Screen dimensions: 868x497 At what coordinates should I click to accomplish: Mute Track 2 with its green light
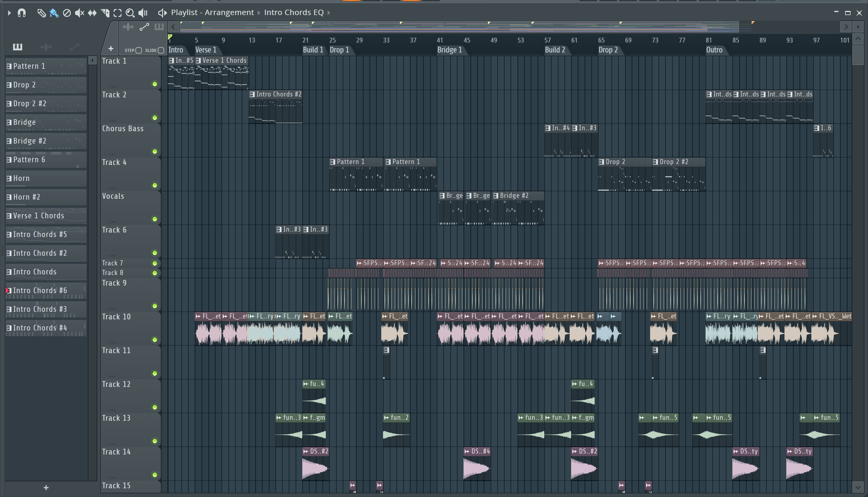pyautogui.click(x=155, y=118)
